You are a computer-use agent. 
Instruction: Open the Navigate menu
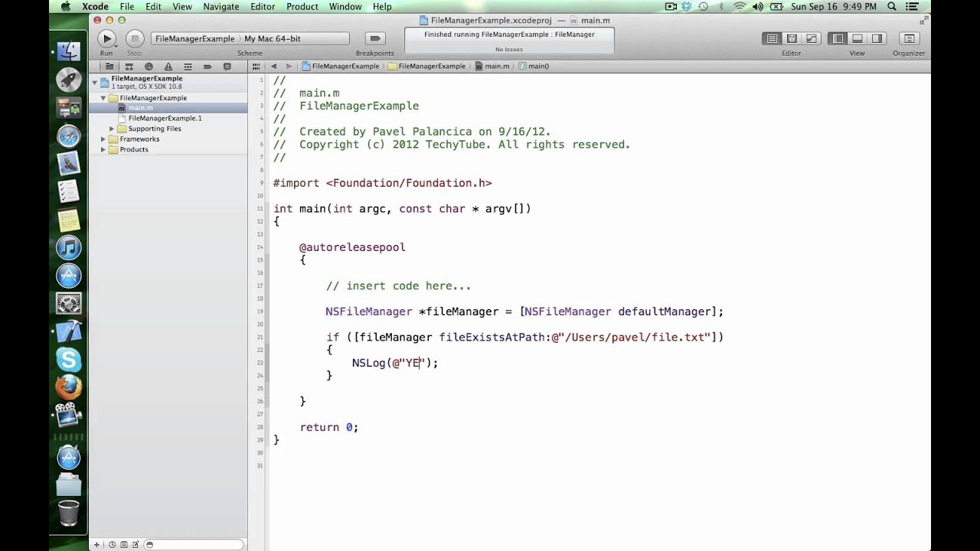220,6
